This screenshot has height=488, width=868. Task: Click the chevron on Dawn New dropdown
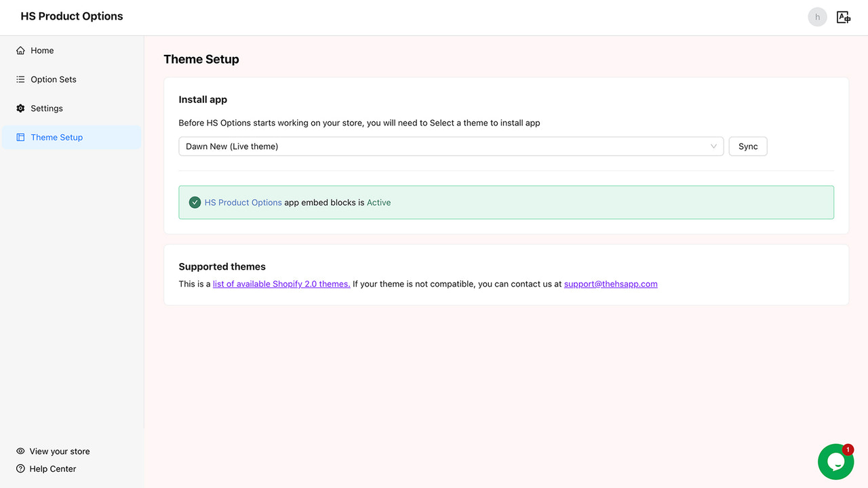pos(713,146)
